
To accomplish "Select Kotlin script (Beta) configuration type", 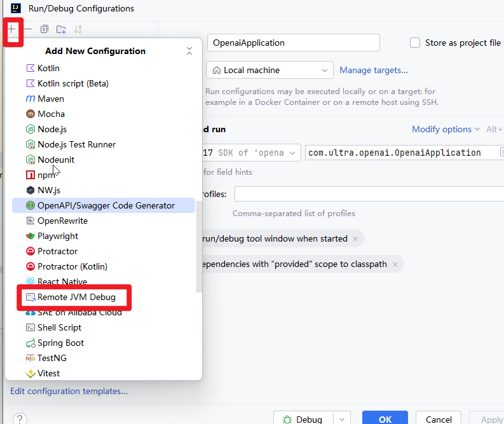I will [x=104, y=83].
